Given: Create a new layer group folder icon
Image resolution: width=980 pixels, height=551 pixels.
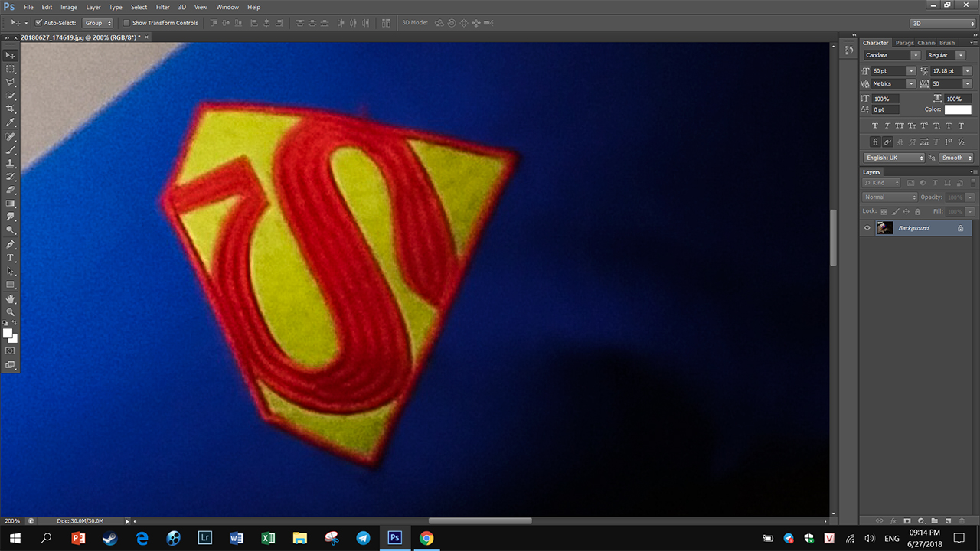Looking at the screenshot, I should click(x=934, y=520).
